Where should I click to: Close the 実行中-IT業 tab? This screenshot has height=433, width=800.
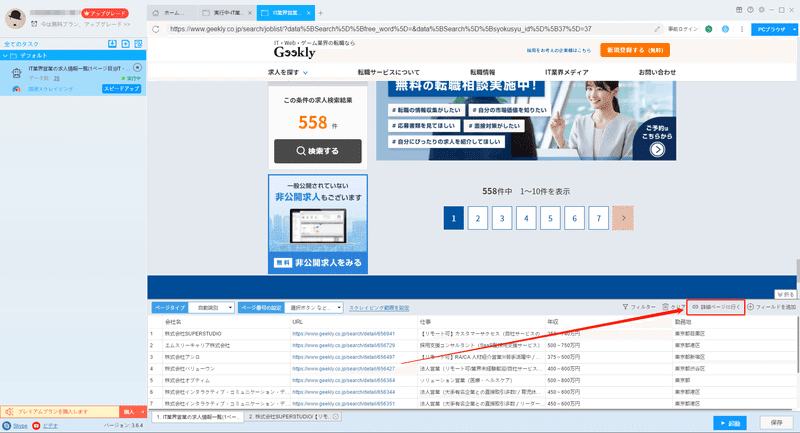pyautogui.click(x=249, y=13)
